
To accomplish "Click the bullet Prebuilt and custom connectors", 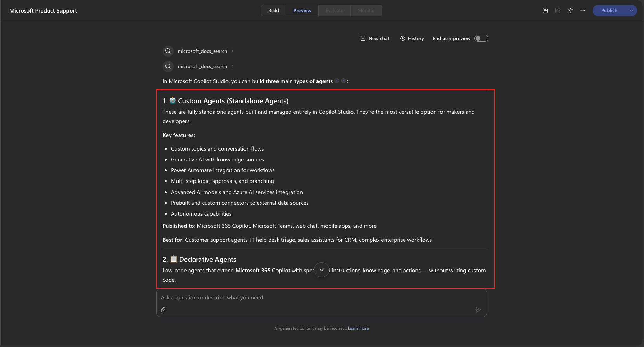I will point(240,203).
